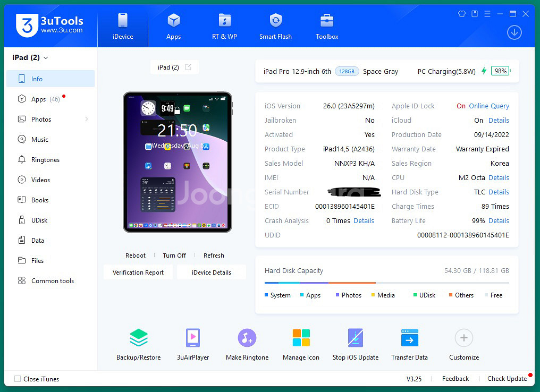Switch to the Smart Flash tab

point(275,26)
